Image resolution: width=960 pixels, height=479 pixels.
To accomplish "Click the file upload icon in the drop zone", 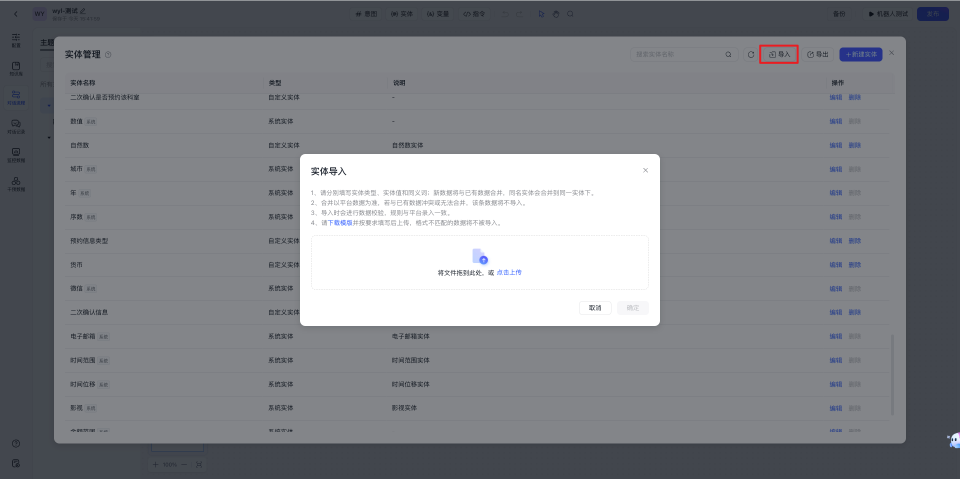I will click(480, 256).
